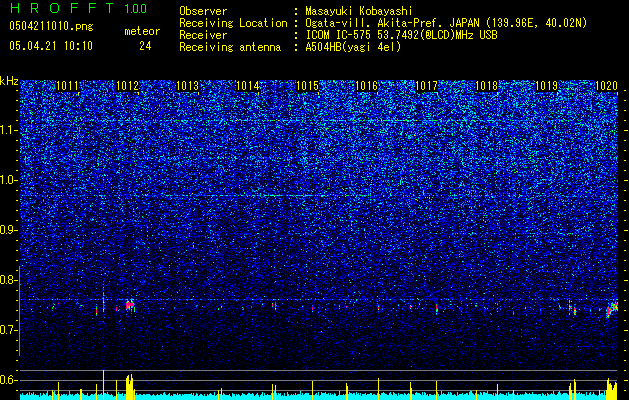Click the kHz axis unit label
Image resolution: width=629 pixels, height=400 pixels.
[x=9, y=81]
